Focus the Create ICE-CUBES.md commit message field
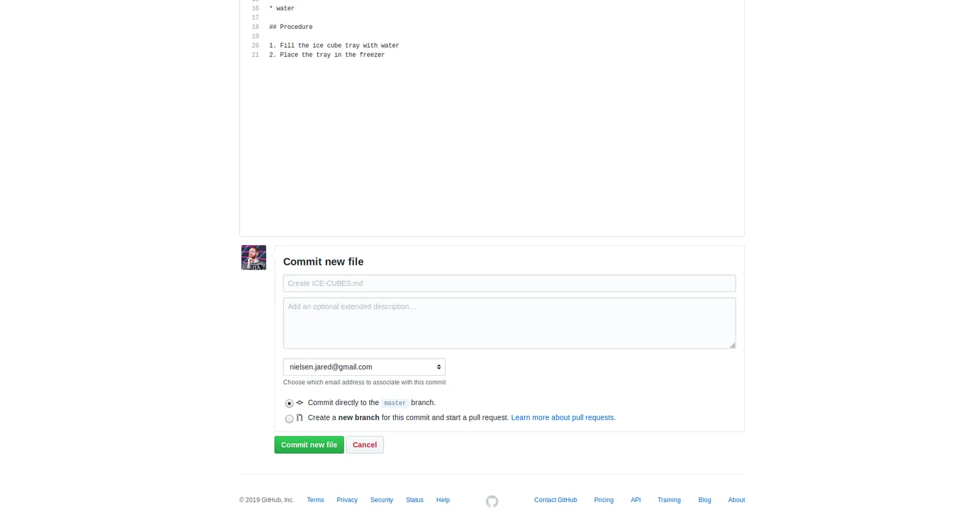Screen dimensions: 980x516 pos(509,283)
